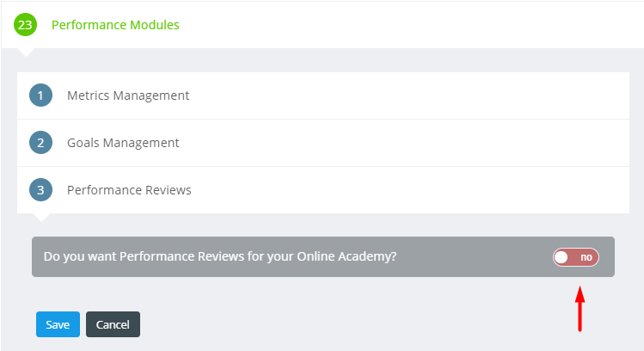Click the "no" label on the switch
644x351 pixels.
coord(586,257)
